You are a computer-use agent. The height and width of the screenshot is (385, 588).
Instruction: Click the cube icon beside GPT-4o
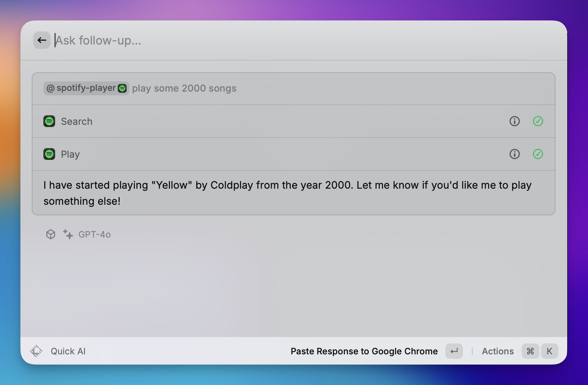click(51, 234)
